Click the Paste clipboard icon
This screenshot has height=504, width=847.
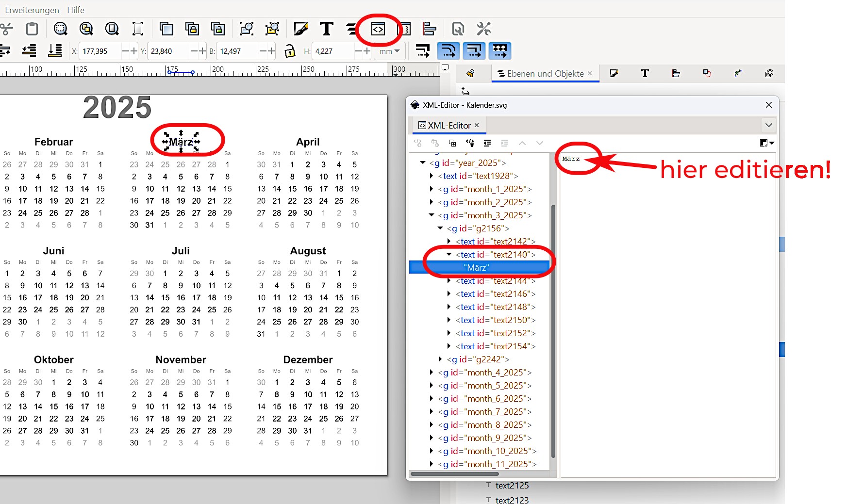pos(32,29)
